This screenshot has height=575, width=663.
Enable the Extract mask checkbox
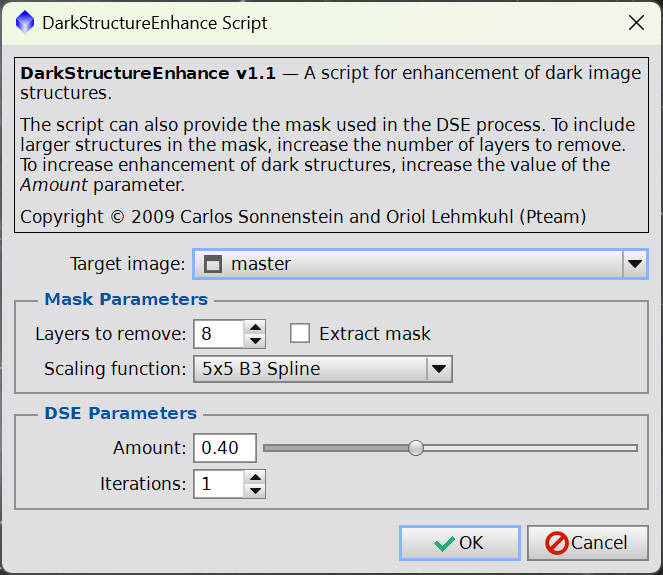299,334
